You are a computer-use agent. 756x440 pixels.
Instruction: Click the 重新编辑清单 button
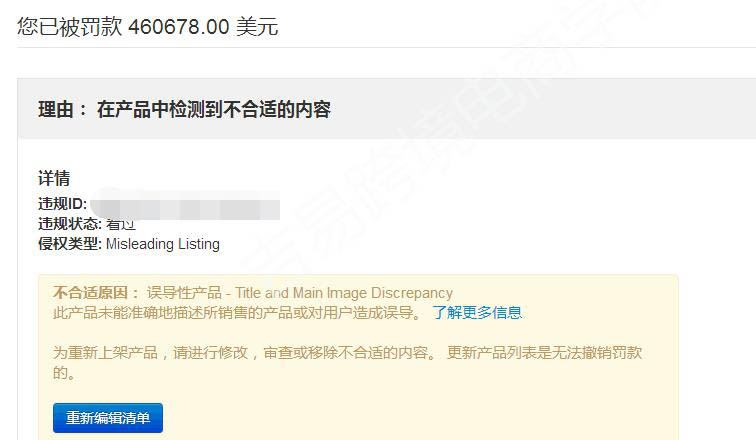coord(108,418)
